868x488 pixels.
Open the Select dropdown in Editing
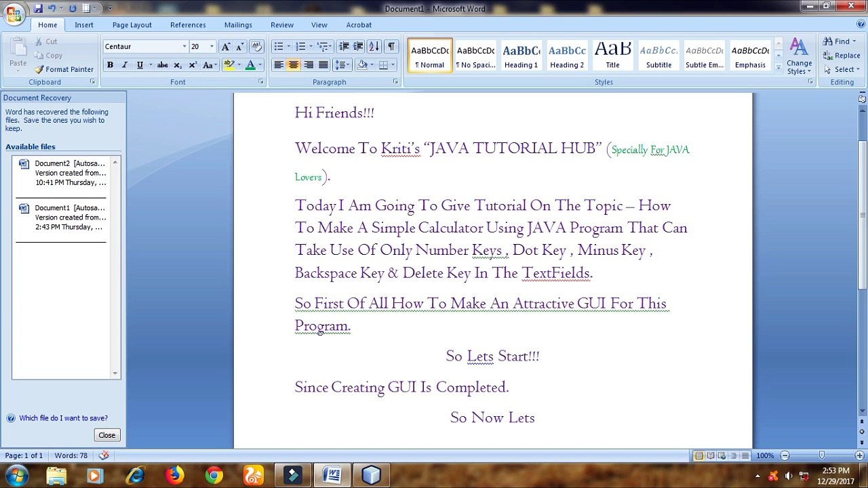[x=842, y=69]
